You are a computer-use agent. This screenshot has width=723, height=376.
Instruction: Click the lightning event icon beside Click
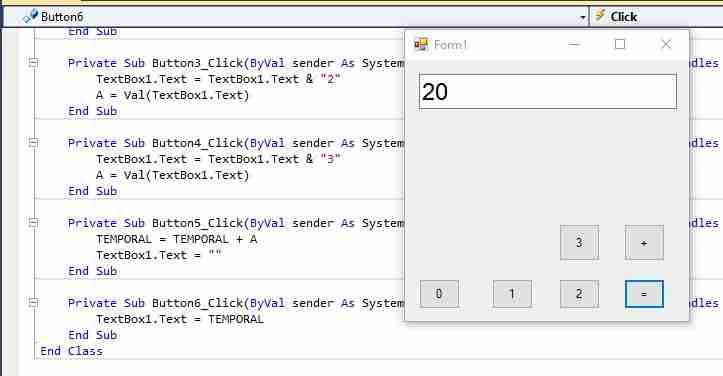click(x=600, y=16)
